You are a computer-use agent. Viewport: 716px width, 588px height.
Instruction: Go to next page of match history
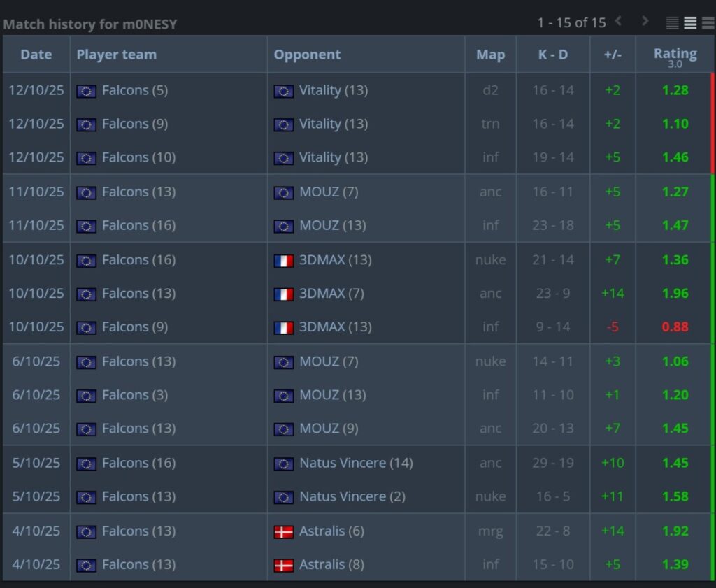coord(645,22)
